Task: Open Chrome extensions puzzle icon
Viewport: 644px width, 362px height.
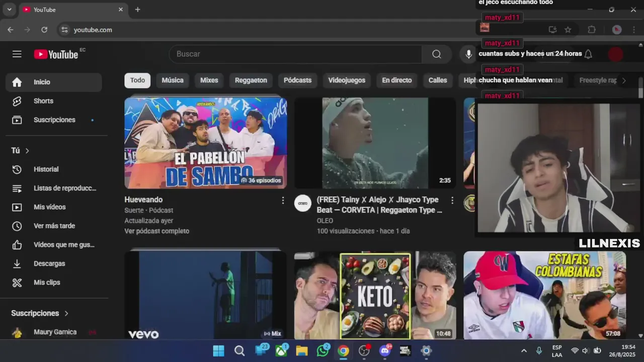Action: click(x=592, y=30)
